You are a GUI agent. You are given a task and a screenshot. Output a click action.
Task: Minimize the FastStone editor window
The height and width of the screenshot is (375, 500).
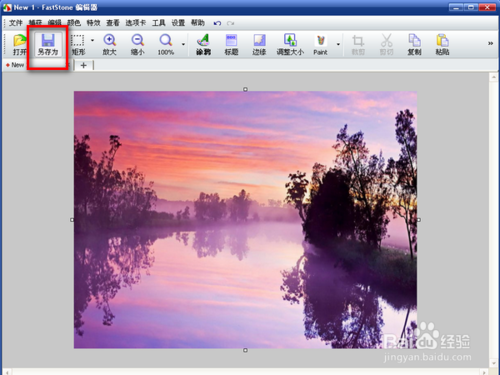point(455,7)
